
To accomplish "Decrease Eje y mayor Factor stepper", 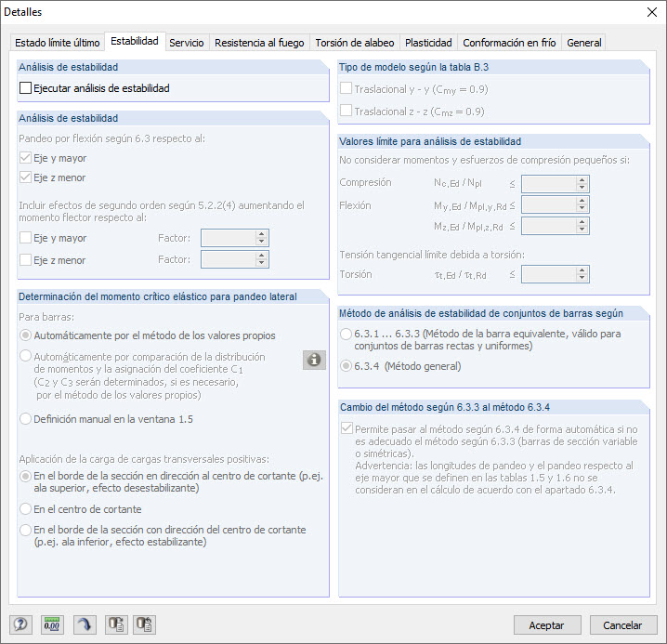I will tap(261, 242).
